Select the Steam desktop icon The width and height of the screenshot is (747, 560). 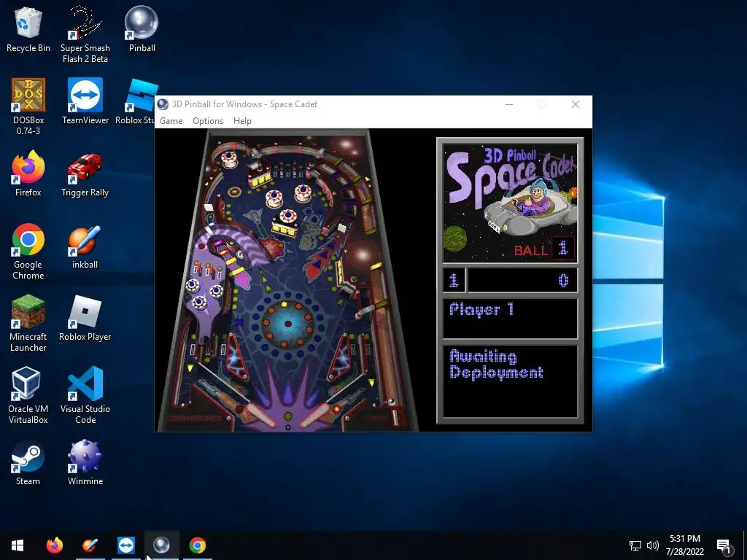click(x=28, y=463)
